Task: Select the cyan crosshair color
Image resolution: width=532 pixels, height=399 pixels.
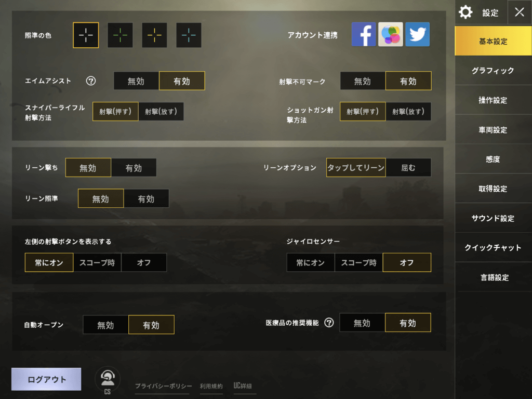Action: tap(189, 35)
